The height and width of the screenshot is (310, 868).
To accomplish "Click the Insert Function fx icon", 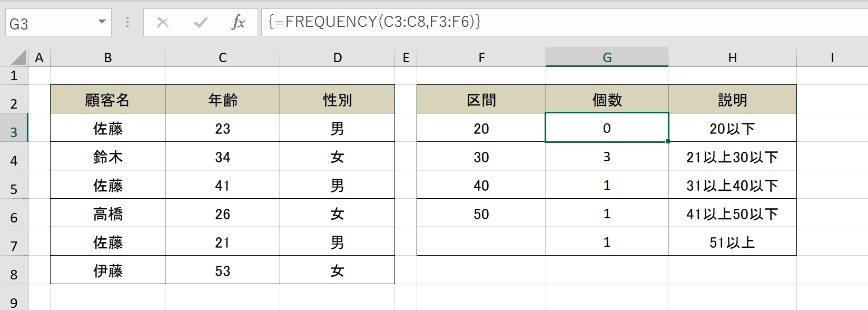I will tap(239, 23).
